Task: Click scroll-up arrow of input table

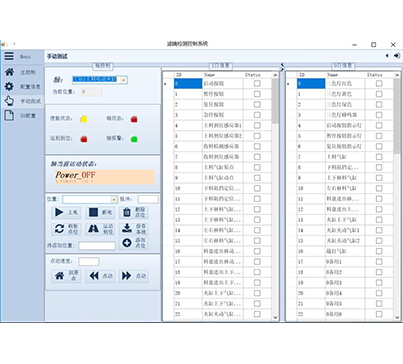Action: (x=275, y=75)
